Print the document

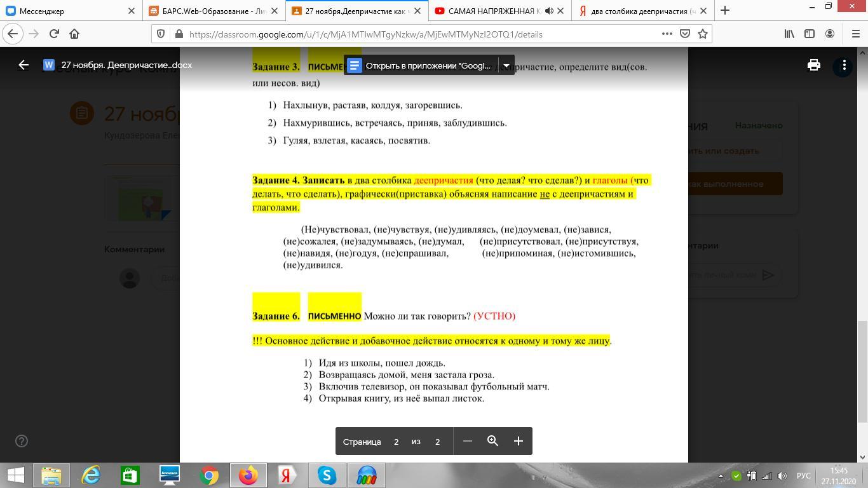click(x=813, y=65)
